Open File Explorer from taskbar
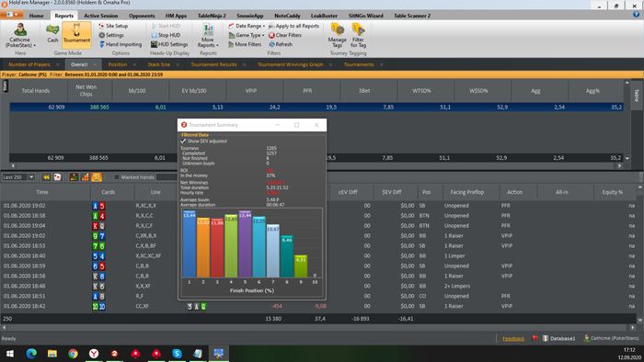This screenshot has height=362, width=644. click(x=52, y=354)
